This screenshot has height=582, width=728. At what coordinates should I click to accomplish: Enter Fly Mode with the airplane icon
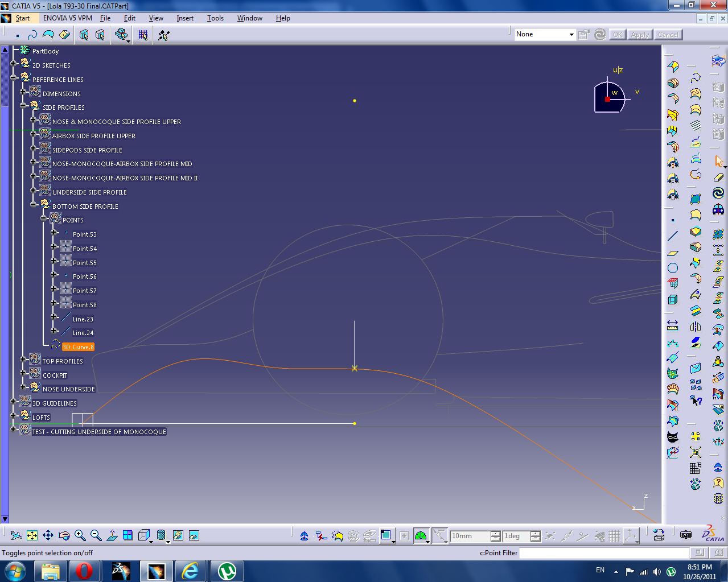[x=16, y=535]
